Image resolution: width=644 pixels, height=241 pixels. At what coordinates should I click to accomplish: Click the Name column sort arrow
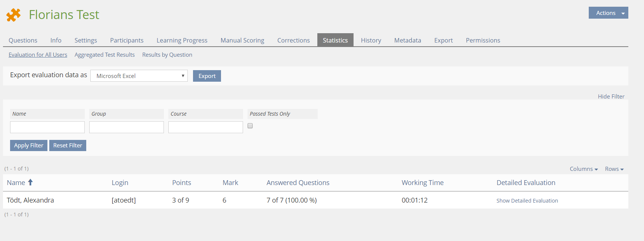[31, 182]
